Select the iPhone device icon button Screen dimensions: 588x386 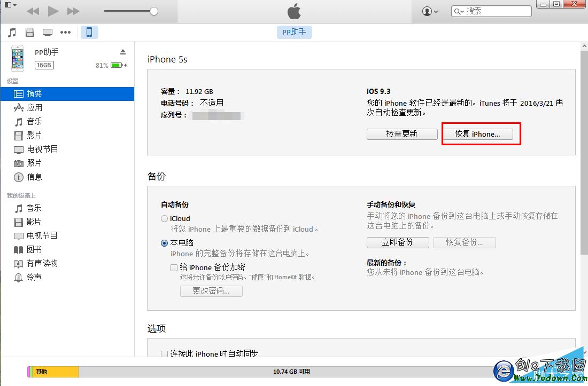(x=89, y=32)
